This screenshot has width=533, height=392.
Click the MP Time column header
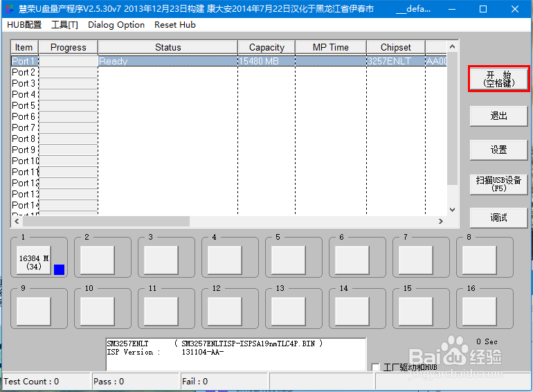pos(331,47)
